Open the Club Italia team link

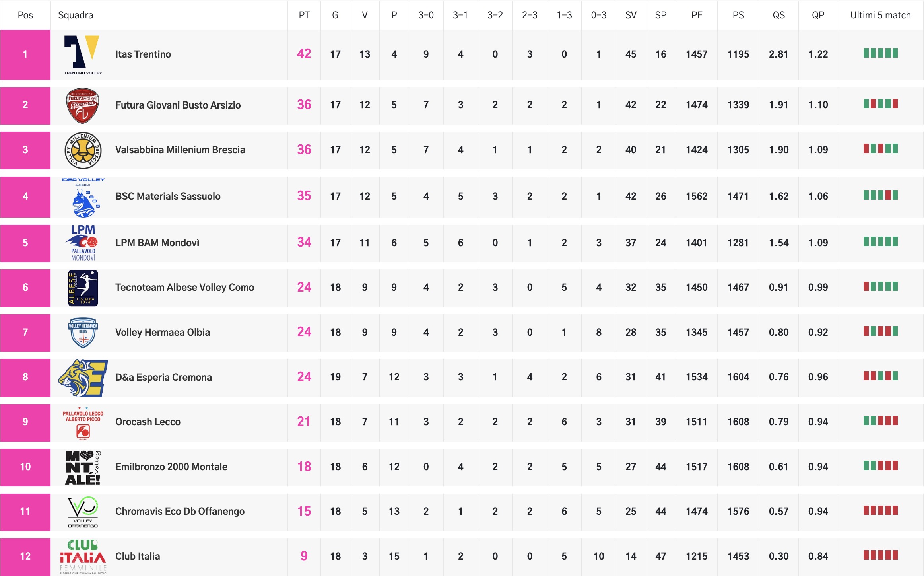pos(138,557)
